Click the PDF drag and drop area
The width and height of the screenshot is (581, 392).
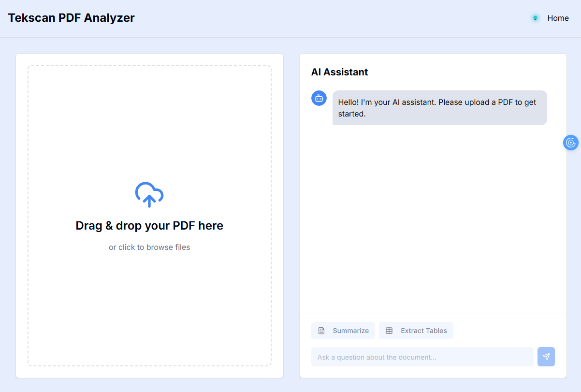coord(149,216)
